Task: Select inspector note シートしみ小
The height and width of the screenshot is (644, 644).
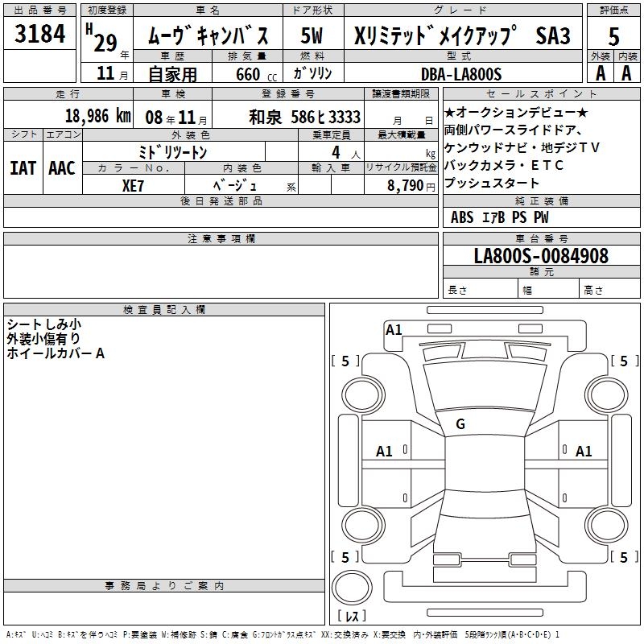Action: pyautogui.click(x=44, y=324)
